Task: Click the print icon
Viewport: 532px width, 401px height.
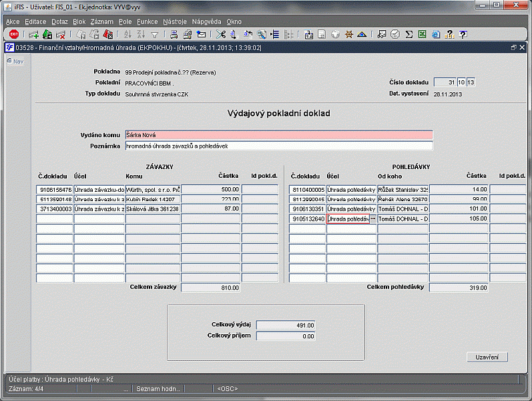Action: [x=174, y=34]
